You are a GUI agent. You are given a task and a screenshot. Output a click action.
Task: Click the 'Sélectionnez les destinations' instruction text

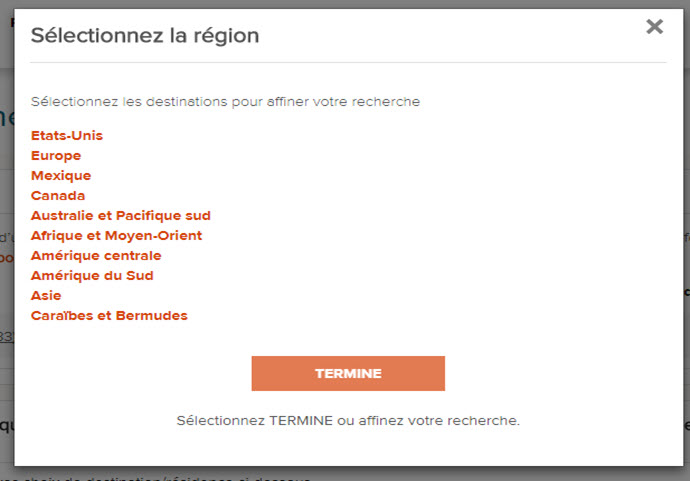pyautogui.click(x=225, y=102)
